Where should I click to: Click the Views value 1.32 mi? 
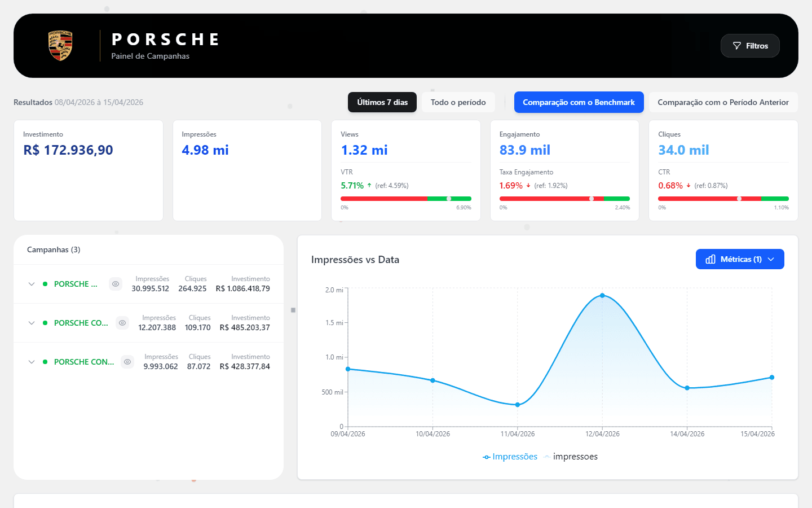(x=364, y=150)
